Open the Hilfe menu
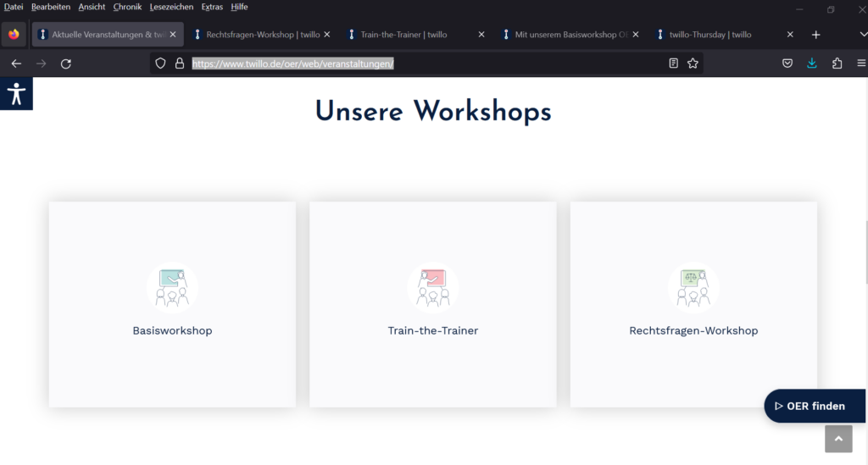This screenshot has height=465, width=868. 239,7
